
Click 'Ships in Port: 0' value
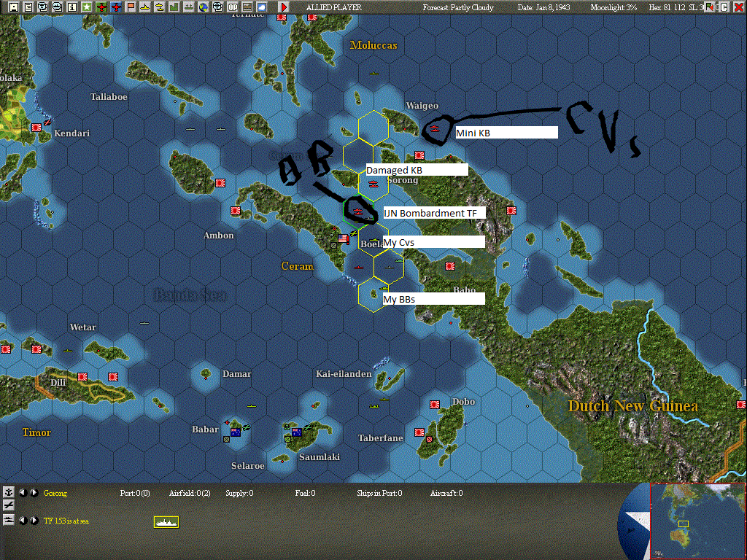[x=379, y=493]
